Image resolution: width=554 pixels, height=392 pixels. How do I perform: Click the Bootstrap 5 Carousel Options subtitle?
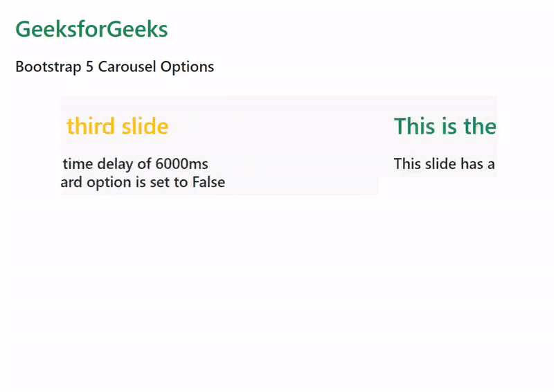click(x=114, y=67)
